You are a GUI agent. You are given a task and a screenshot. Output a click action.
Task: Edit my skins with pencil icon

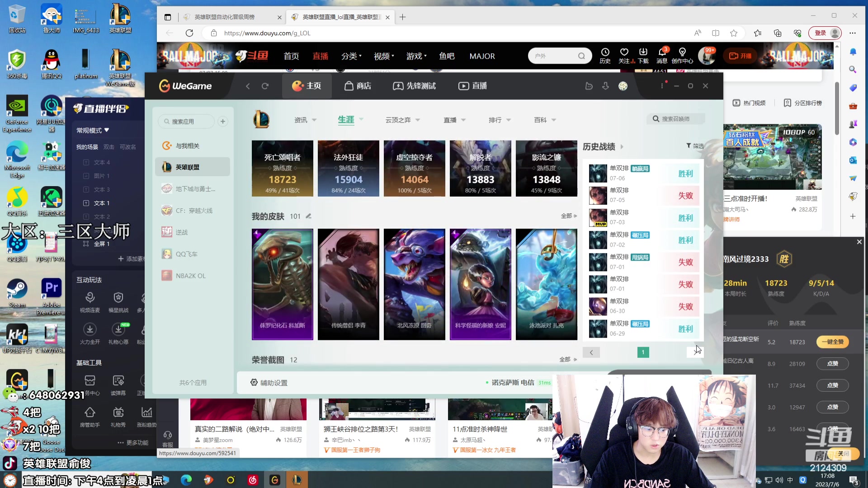click(x=308, y=216)
